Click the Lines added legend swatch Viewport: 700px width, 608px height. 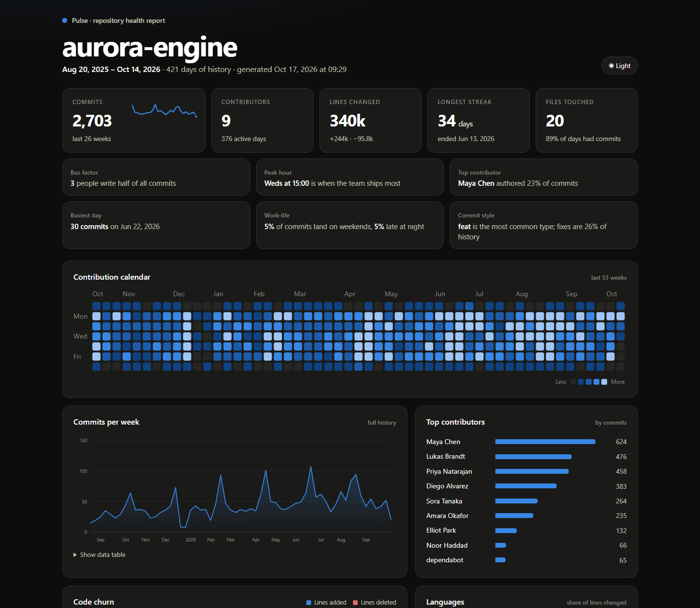point(309,603)
